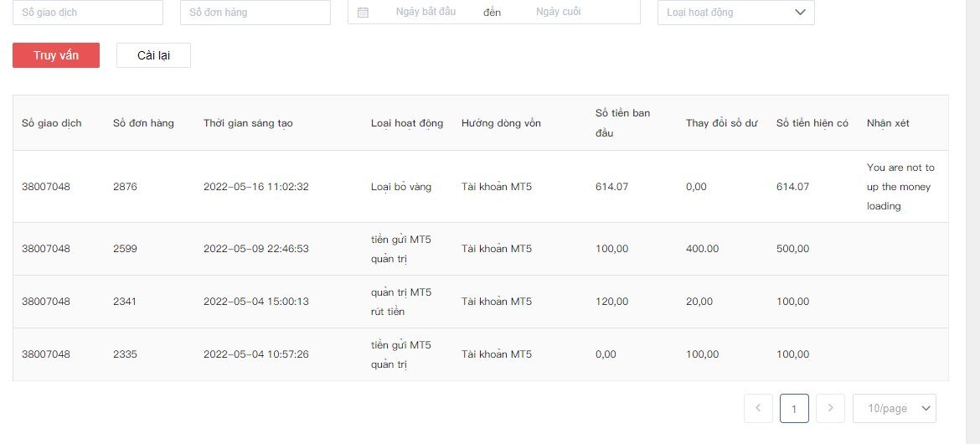This screenshot has width=980, height=444.
Task: Click the Thời gian sáng tạo column header
Action: tap(248, 123)
